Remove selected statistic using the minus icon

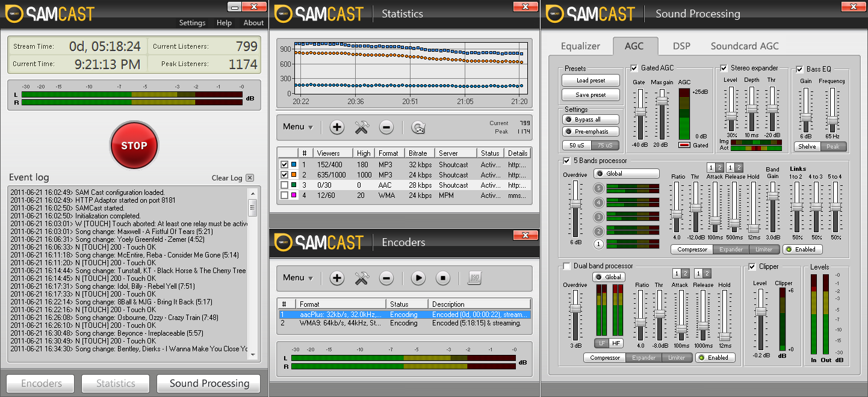tap(386, 128)
